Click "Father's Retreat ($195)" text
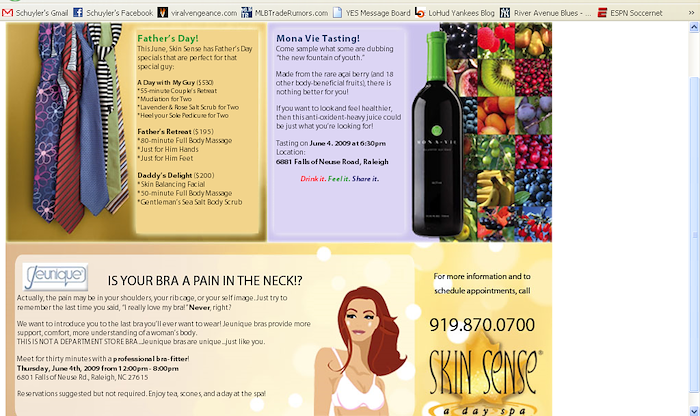 (175, 132)
